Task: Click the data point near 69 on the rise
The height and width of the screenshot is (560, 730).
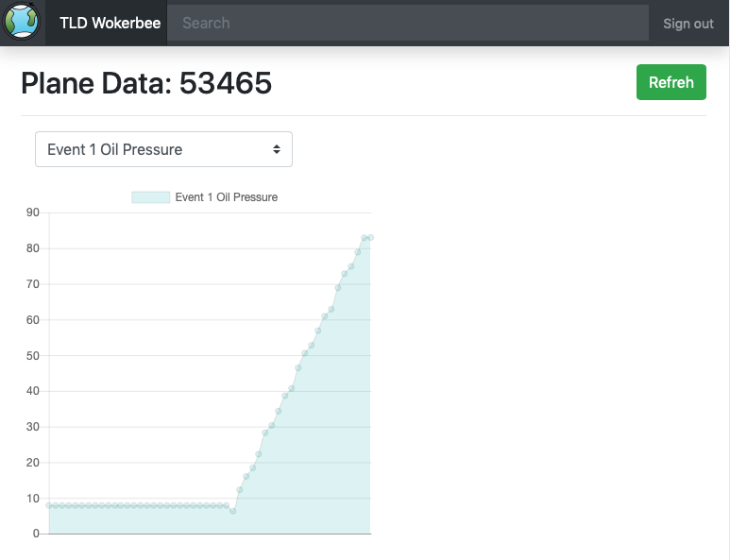Action: [338, 288]
